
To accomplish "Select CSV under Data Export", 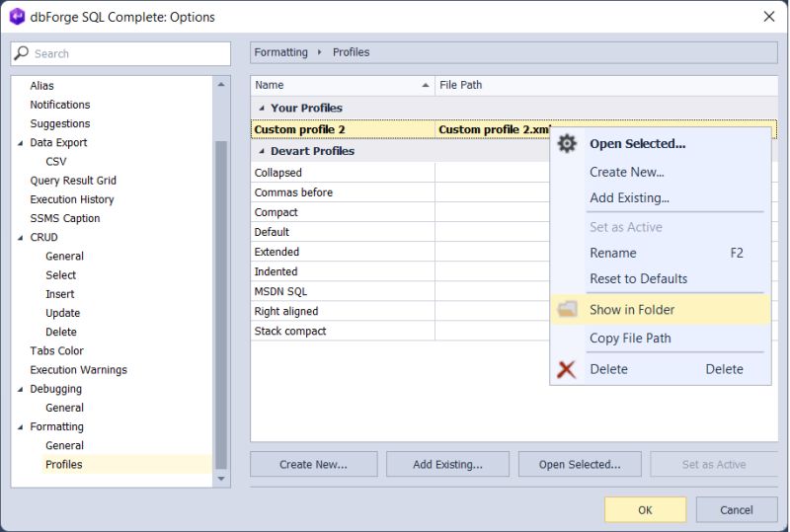I will [x=56, y=162].
